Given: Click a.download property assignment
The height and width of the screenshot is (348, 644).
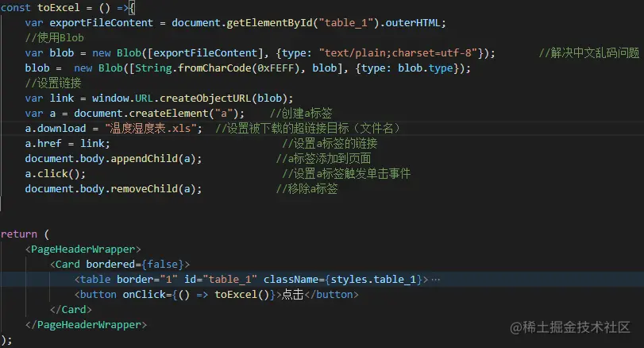Looking at the screenshot, I should tap(56, 129).
